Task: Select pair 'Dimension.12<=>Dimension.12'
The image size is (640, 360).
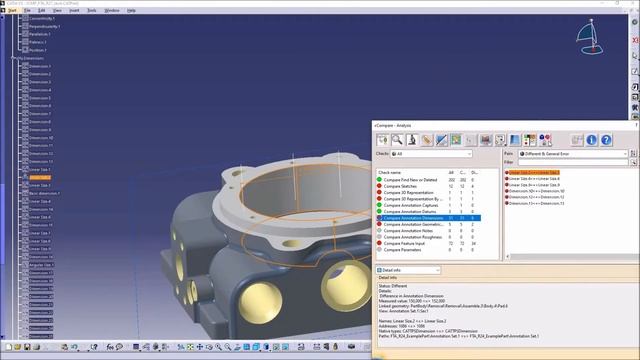Action: tap(536, 197)
